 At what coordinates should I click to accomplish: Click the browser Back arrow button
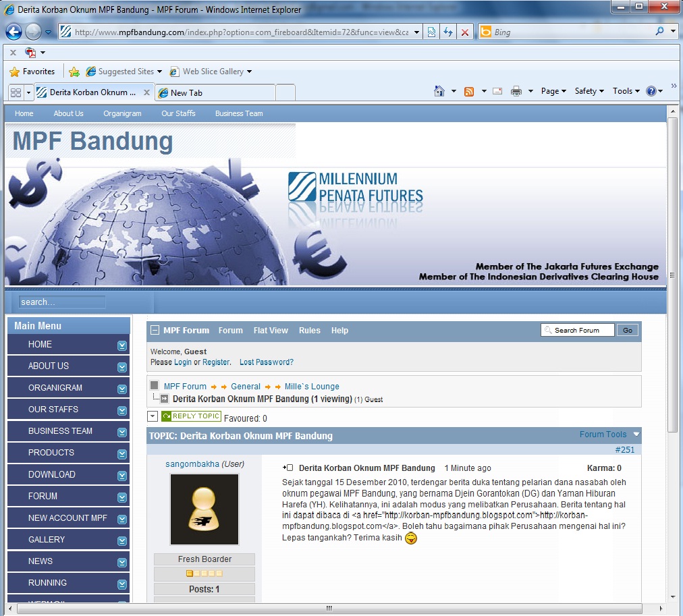[x=13, y=32]
